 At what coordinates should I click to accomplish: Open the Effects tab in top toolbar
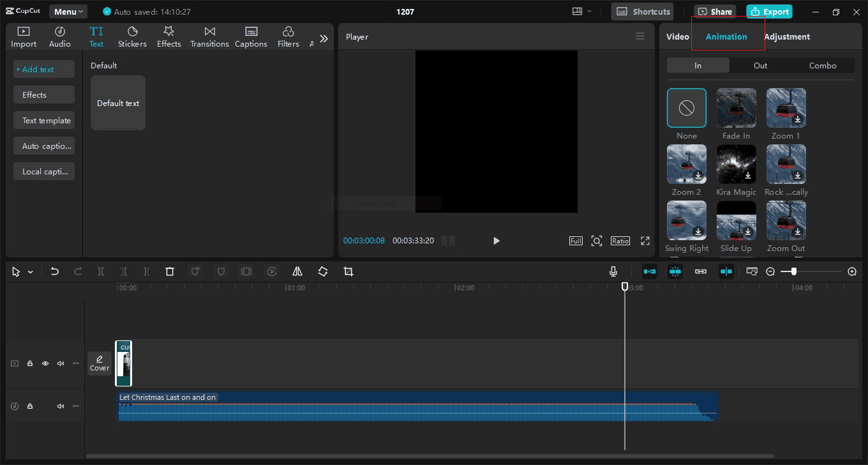169,37
